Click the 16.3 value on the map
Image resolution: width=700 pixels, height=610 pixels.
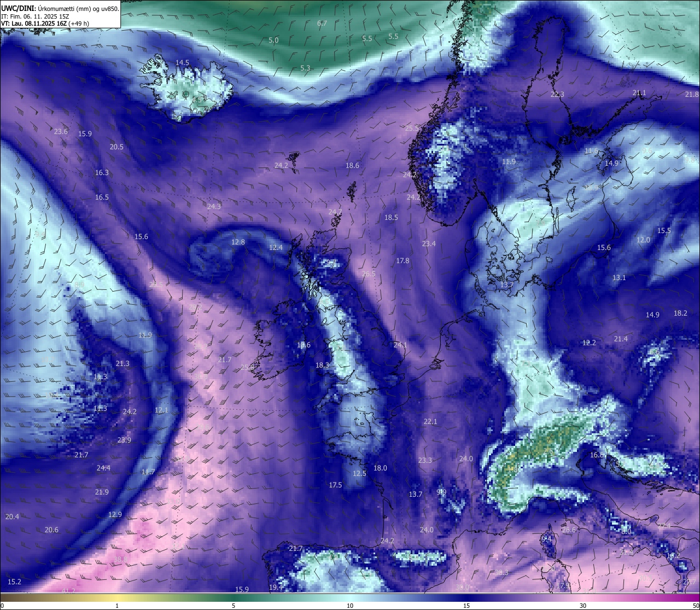[102, 172]
